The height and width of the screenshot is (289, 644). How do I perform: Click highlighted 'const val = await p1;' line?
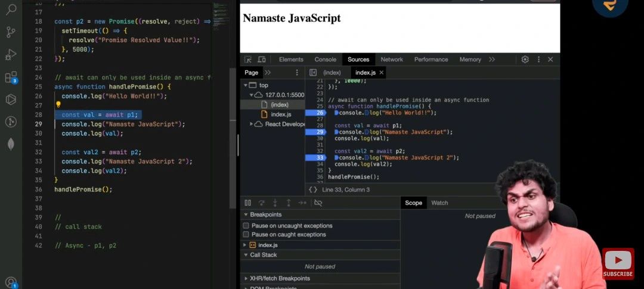click(98, 114)
